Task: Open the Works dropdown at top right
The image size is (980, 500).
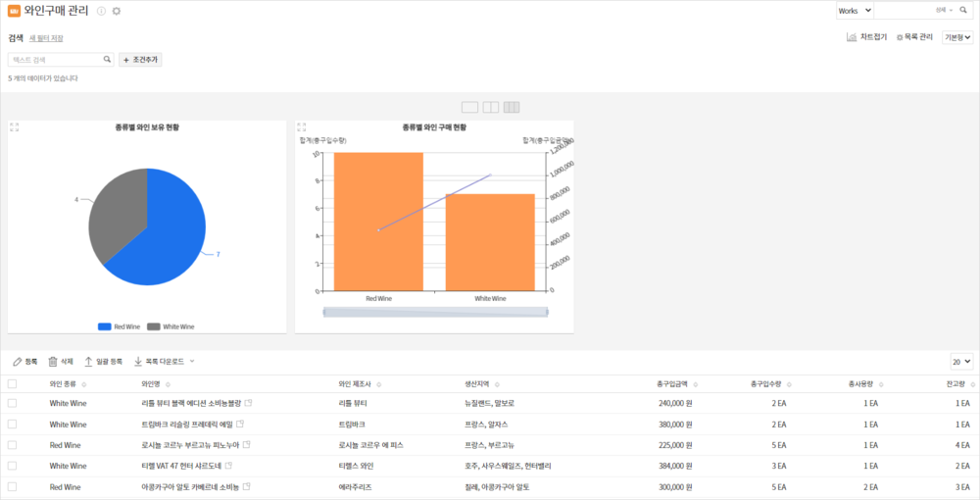Action: [x=855, y=11]
